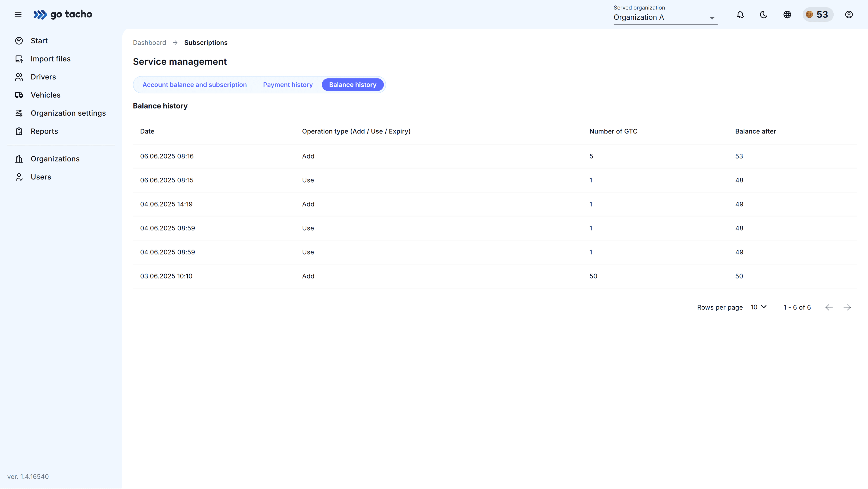Viewport: 868px width, 489px height.
Task: Open the language selector globe
Action: [x=787, y=14]
